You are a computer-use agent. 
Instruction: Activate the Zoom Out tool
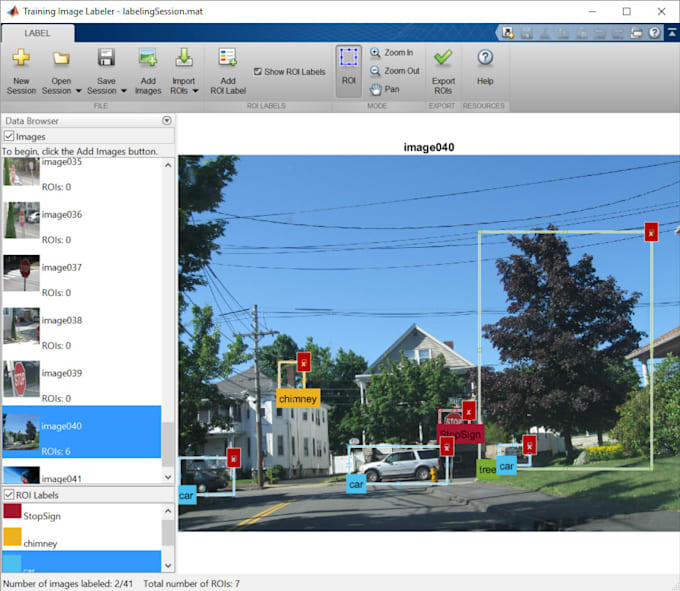click(393, 71)
